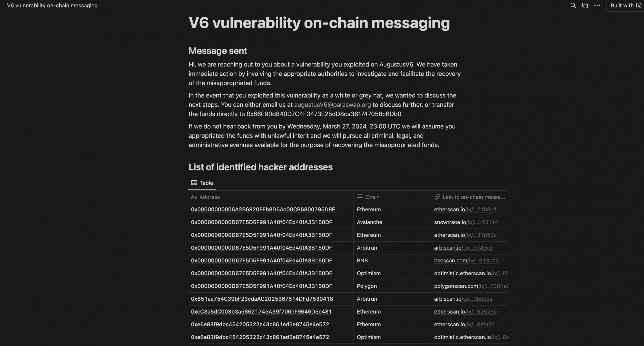Viewport: 644px width, 346px height.
Task: Open the etherscan.io link ending 2188d1
Action: 465,210
